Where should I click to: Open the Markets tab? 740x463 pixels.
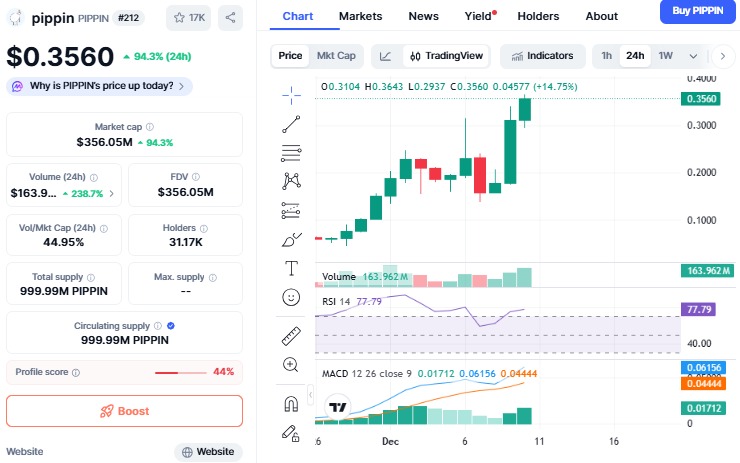(360, 16)
